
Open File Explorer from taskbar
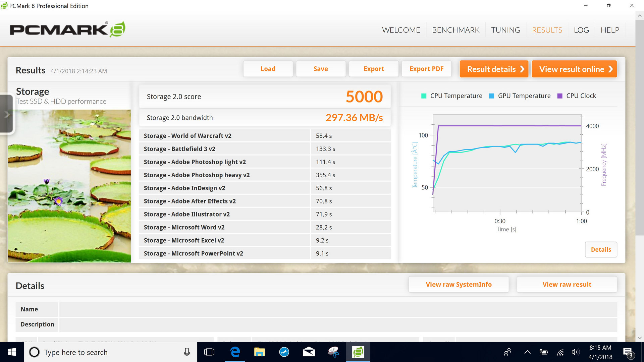tap(259, 352)
